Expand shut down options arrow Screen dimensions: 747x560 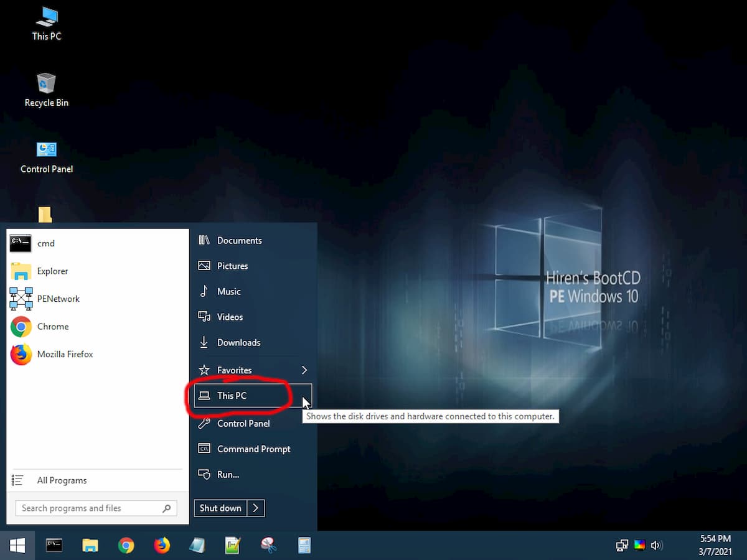[256, 508]
